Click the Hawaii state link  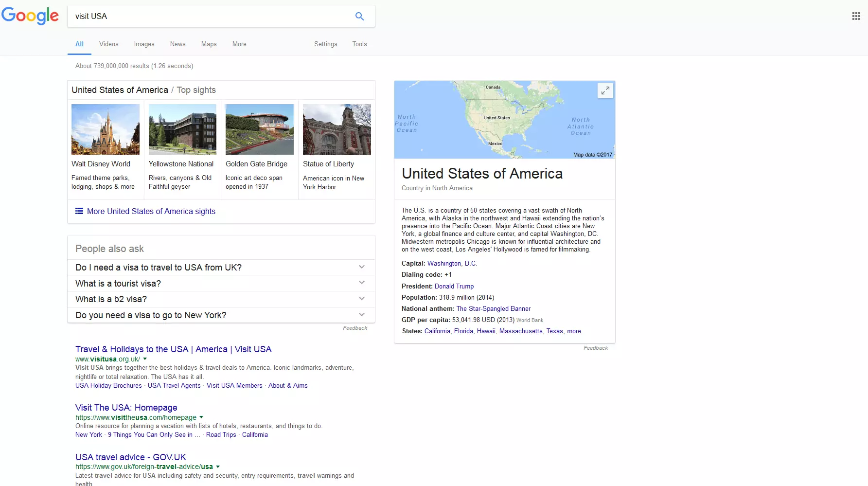(x=486, y=331)
